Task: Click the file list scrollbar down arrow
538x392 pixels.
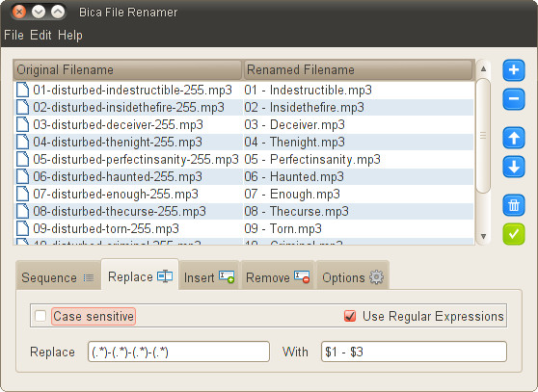Action: click(483, 236)
